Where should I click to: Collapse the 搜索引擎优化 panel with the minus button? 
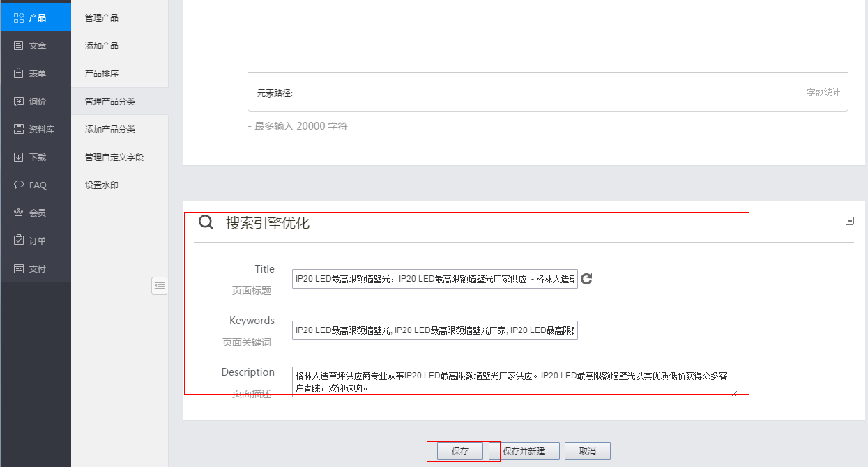pos(850,221)
